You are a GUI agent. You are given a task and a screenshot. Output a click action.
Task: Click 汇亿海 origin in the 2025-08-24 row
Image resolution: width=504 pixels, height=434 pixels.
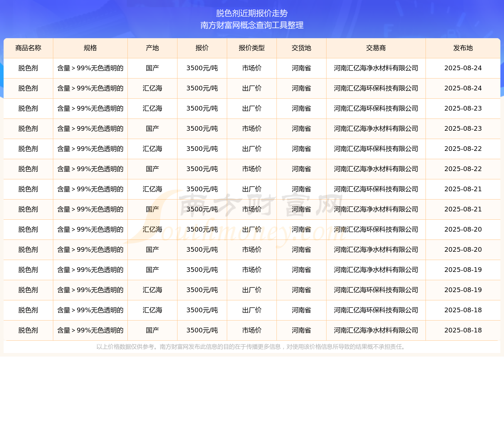click(152, 88)
